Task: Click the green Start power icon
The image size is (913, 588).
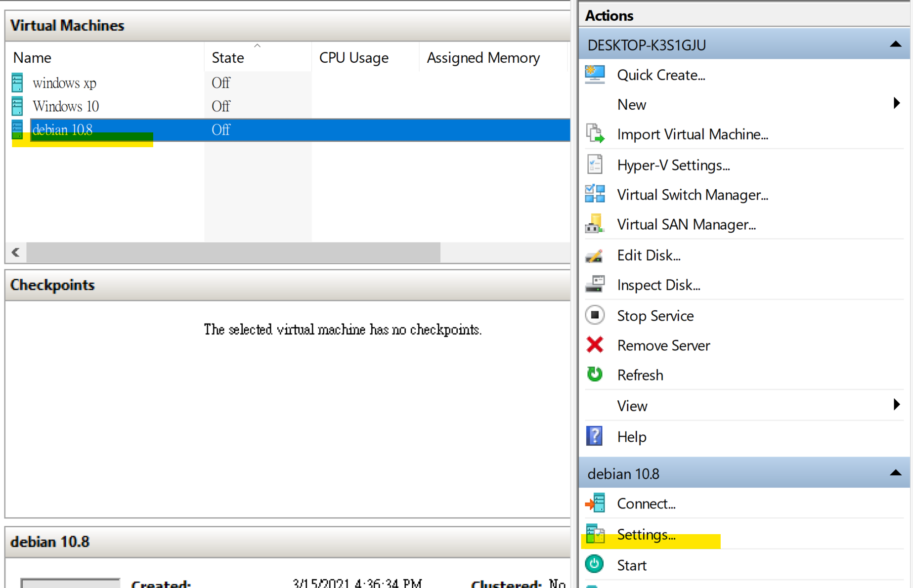Action: point(594,564)
